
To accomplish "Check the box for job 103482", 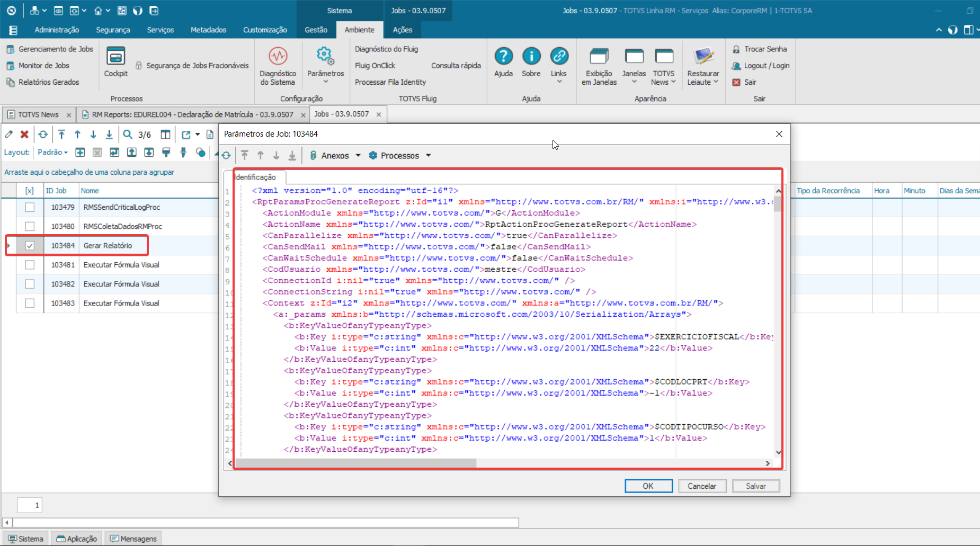I will click(30, 284).
